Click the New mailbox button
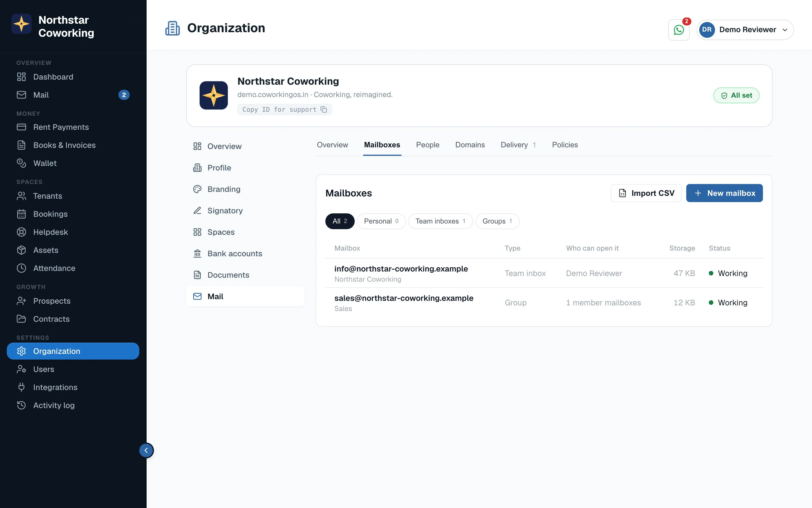Viewport: 812px width, 508px height. click(724, 193)
